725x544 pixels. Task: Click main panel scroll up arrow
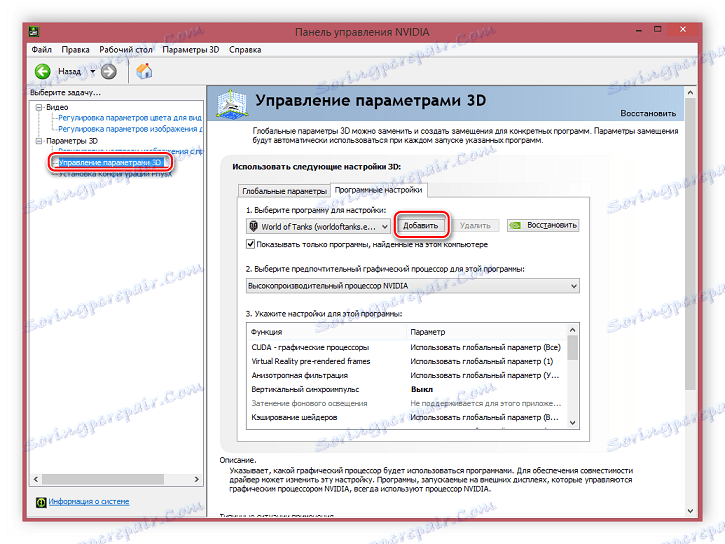pyautogui.click(x=690, y=92)
